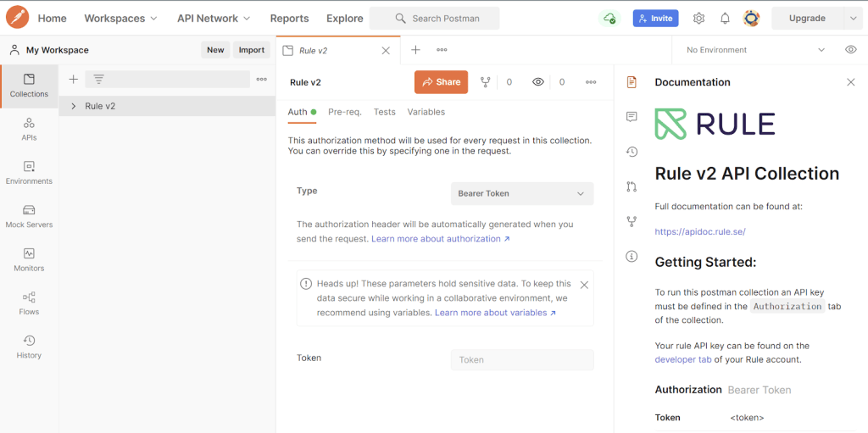
Task: Open the No Environment dropdown
Action: coord(755,50)
